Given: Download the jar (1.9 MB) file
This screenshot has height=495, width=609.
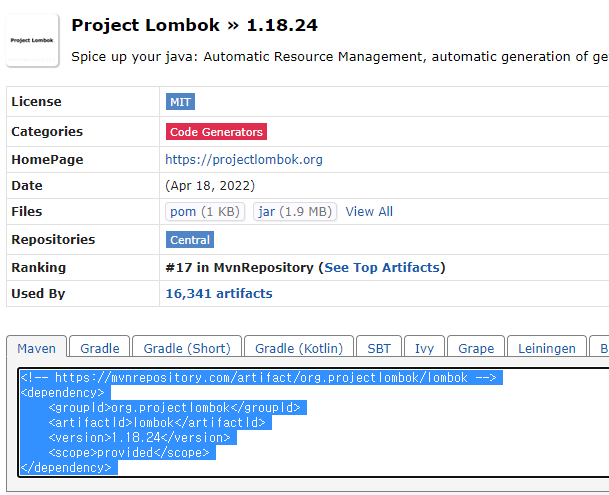Looking at the screenshot, I should pyautogui.click(x=295, y=212).
